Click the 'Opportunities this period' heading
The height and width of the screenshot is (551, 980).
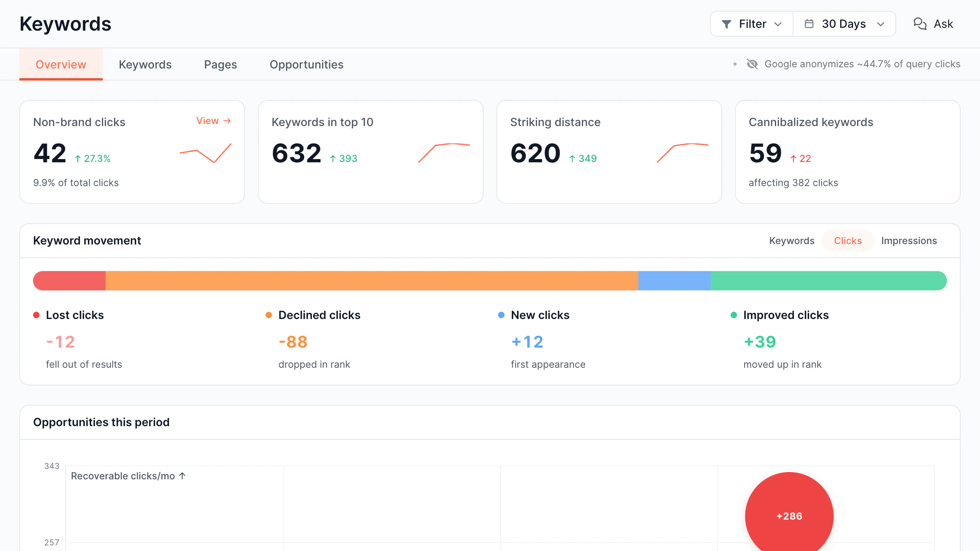tap(101, 422)
